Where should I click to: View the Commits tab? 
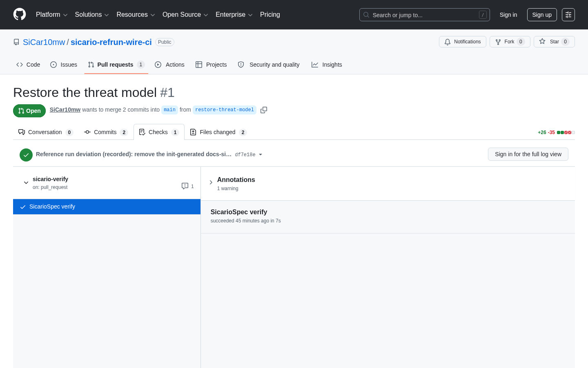106,132
